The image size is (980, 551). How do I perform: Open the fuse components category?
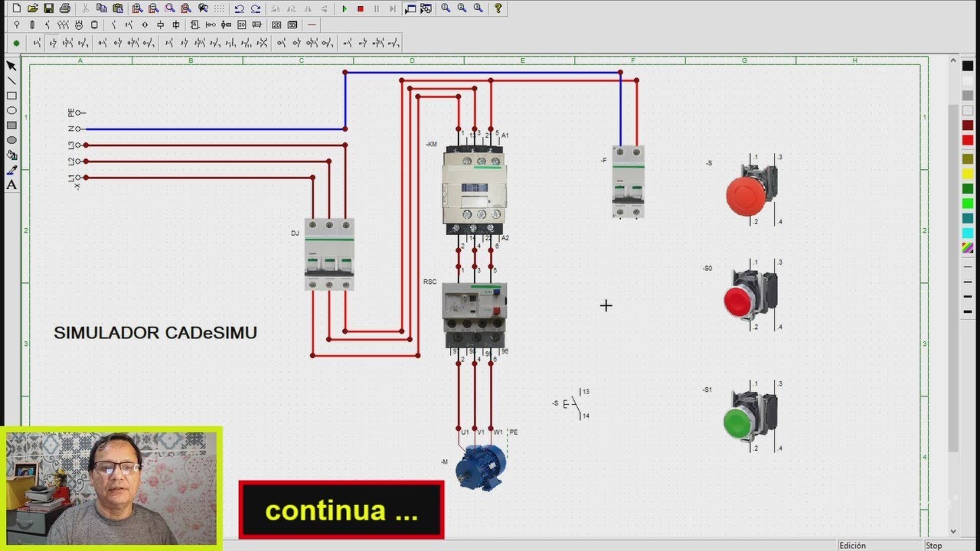32,24
